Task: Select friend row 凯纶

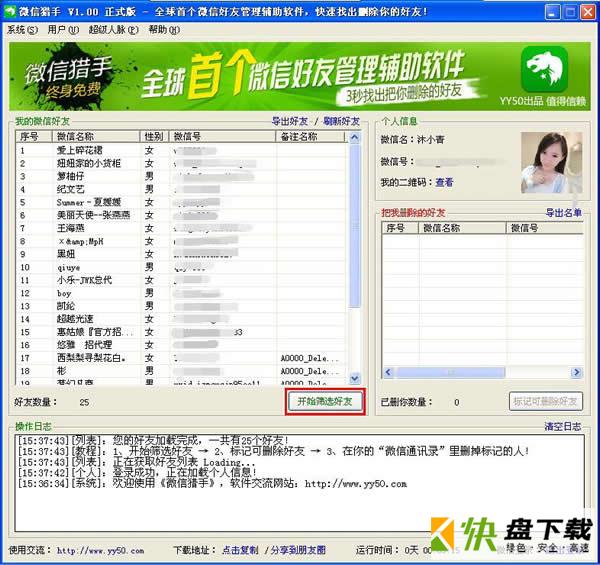Action: pyautogui.click(x=181, y=306)
